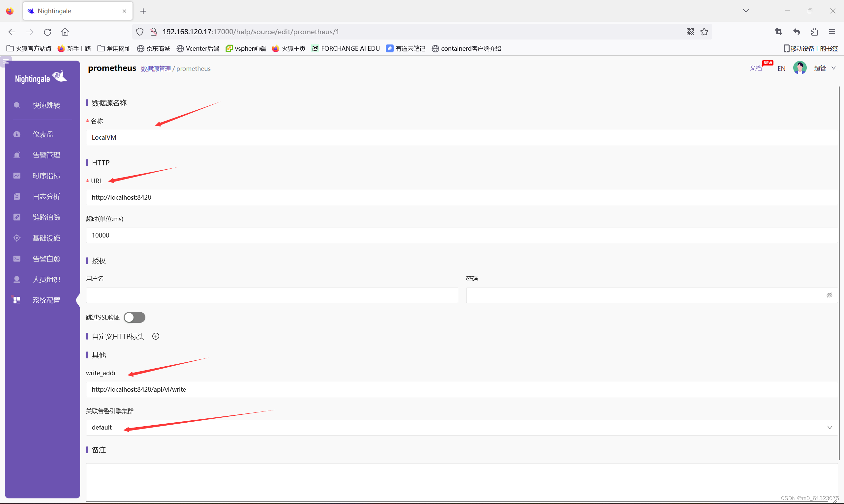Select 系统配置 in the sidebar menu
The image size is (844, 504).
(x=46, y=300)
